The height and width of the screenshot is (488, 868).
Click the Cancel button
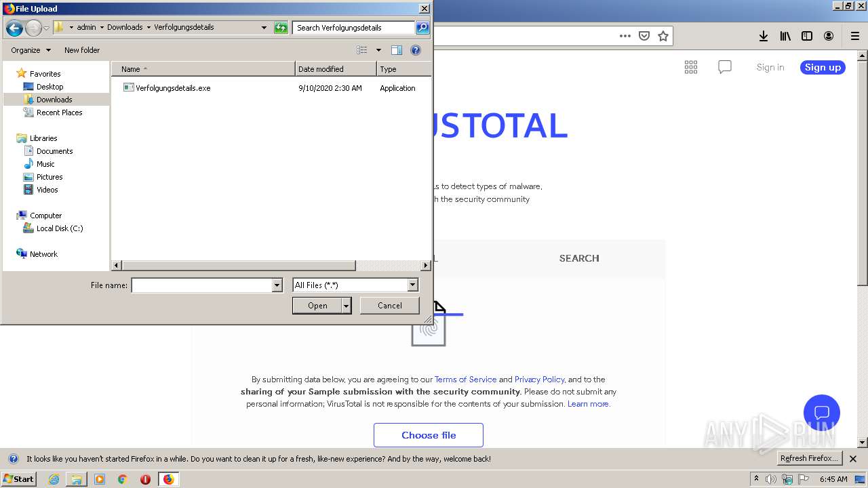(390, 306)
